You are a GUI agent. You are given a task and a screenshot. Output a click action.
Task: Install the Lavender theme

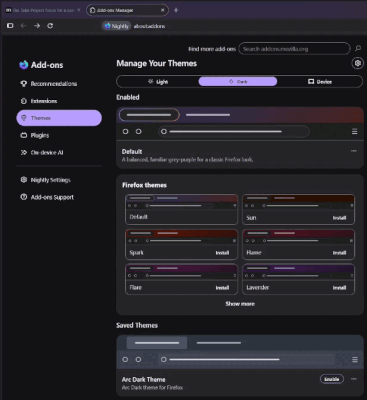coord(339,288)
